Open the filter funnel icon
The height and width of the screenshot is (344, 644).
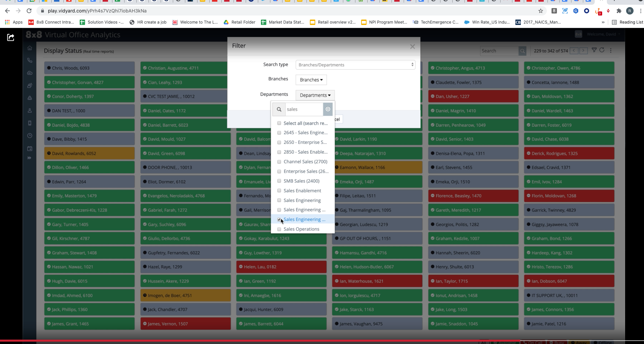[x=594, y=50]
